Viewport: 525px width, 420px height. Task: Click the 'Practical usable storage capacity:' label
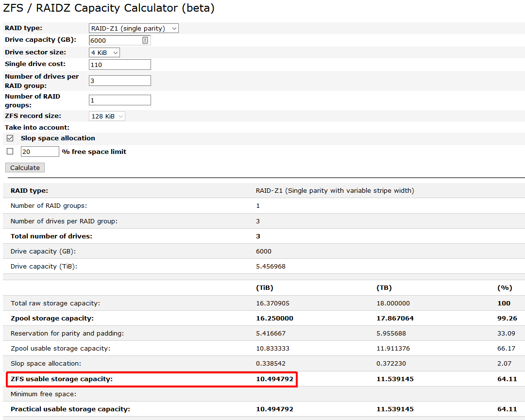click(70, 409)
